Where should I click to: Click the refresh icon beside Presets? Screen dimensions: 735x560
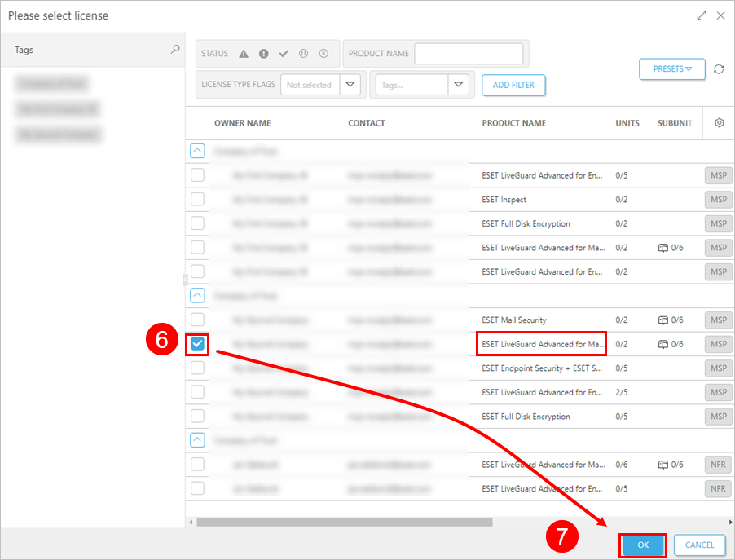(x=719, y=69)
